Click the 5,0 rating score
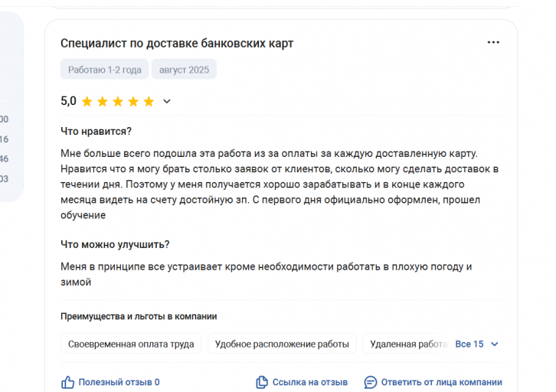The width and height of the screenshot is (556, 392). (x=68, y=101)
